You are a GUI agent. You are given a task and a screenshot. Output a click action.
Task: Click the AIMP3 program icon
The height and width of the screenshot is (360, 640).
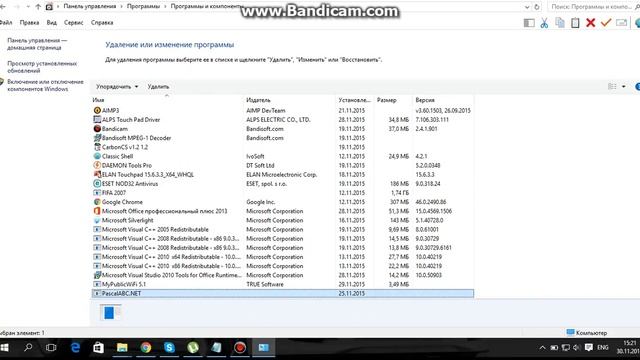(x=97, y=110)
